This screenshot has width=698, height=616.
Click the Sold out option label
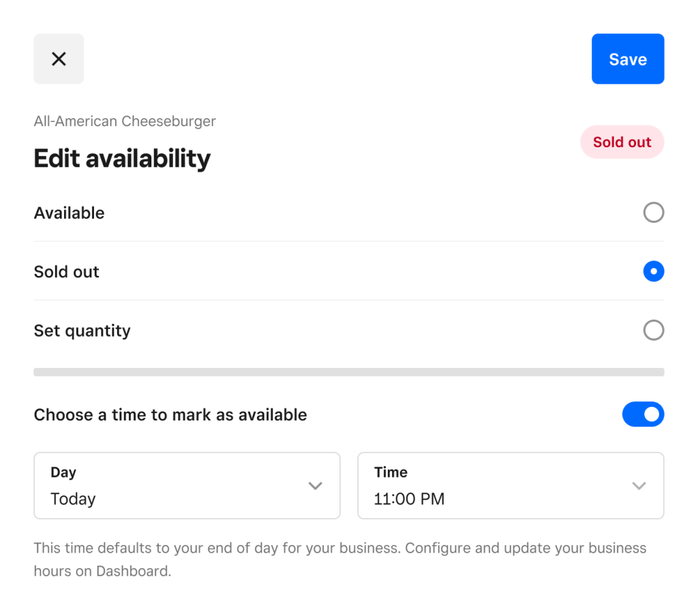click(67, 272)
